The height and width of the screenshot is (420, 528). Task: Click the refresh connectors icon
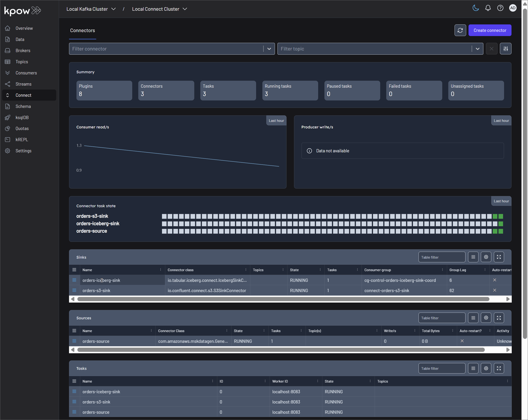pyautogui.click(x=460, y=30)
